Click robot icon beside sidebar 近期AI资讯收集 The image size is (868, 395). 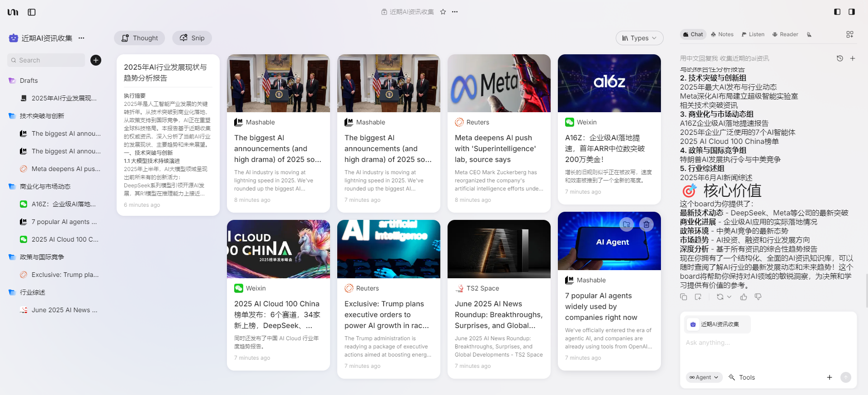click(14, 38)
